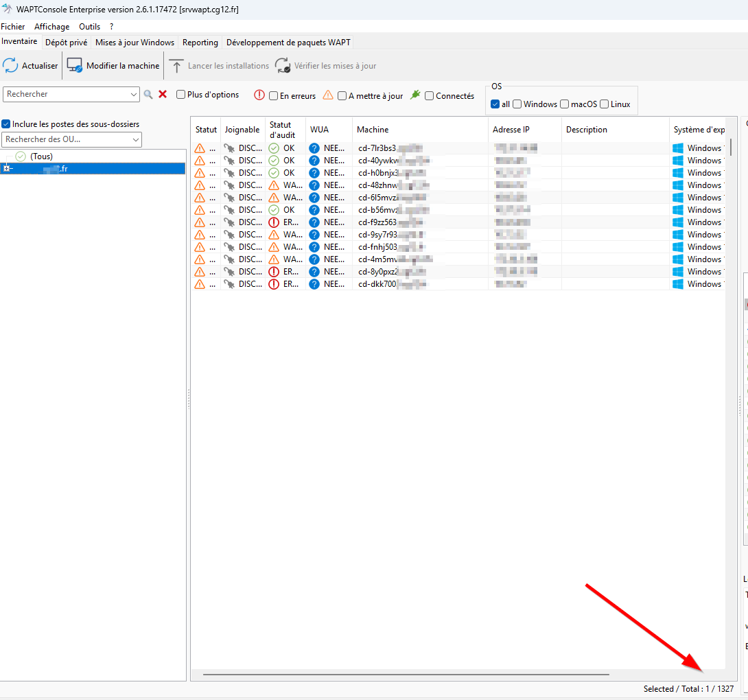The height and width of the screenshot is (700, 748).
Task: Click the warning triangle beside A mettre à jour
Action: point(329,95)
